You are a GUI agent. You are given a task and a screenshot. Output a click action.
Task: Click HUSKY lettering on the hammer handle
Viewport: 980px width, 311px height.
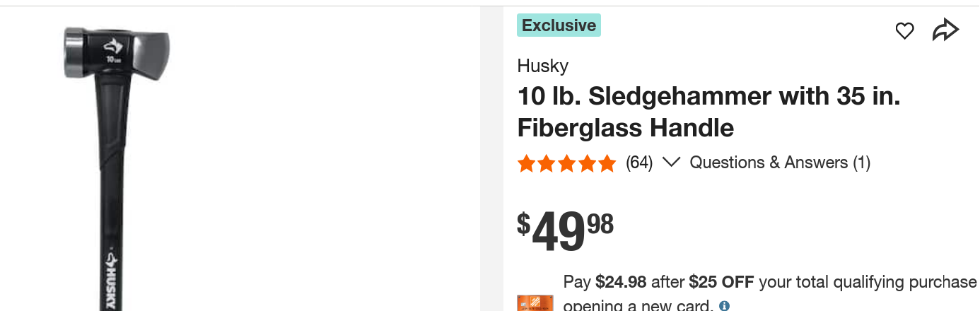(112, 283)
